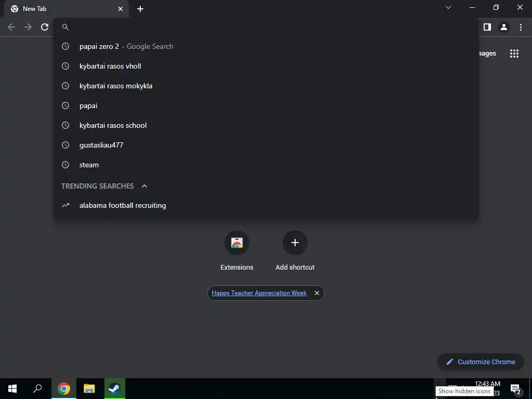Open the Chrome side panel icon
Viewport: 532px width, 399px height.
click(487, 27)
